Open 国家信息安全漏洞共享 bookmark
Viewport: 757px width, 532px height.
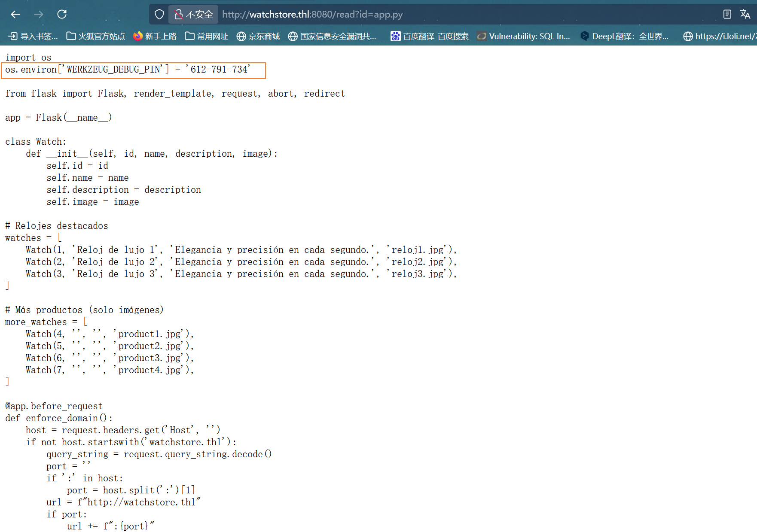point(332,36)
